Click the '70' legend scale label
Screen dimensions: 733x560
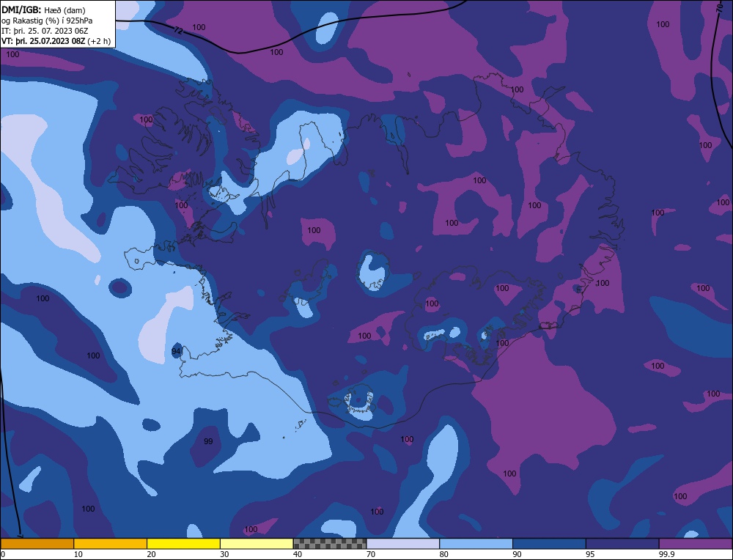click(x=371, y=554)
